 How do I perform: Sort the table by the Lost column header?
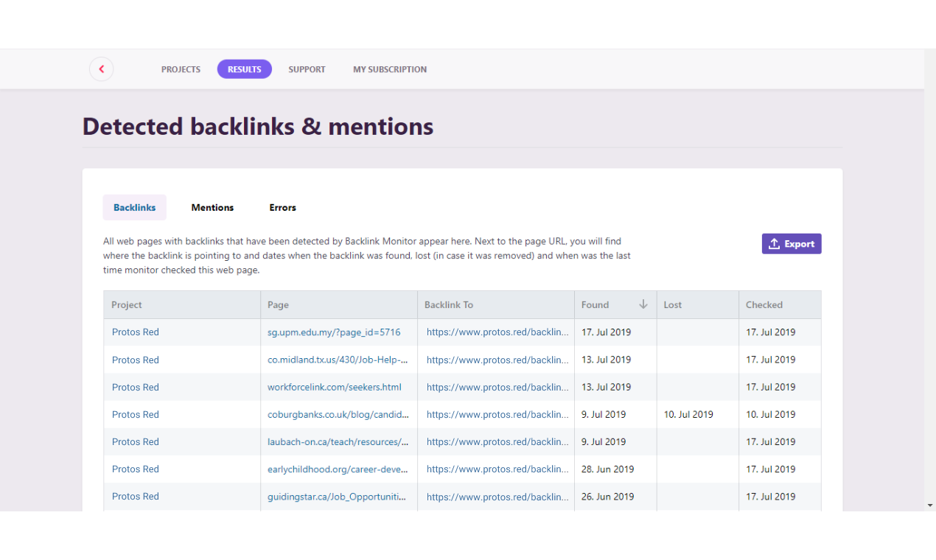[x=672, y=304]
